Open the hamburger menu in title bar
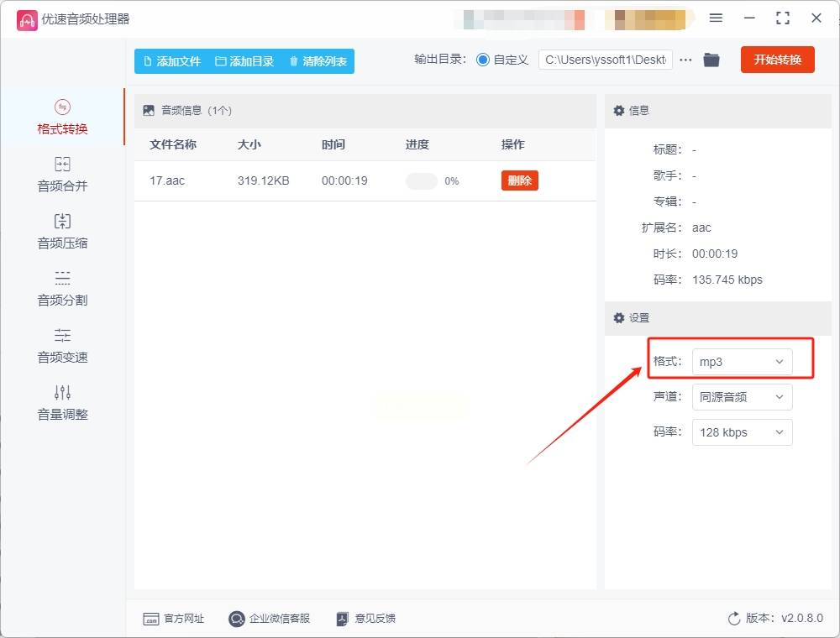Viewport: 840px width, 638px height. click(x=716, y=18)
